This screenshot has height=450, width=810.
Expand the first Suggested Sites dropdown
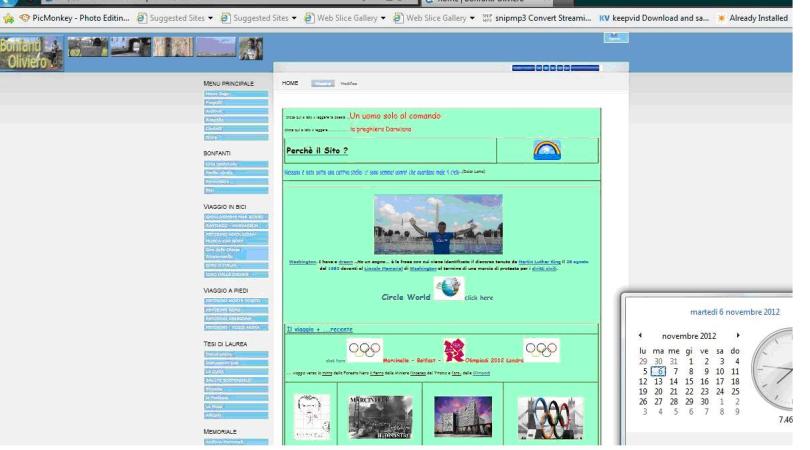coord(212,17)
